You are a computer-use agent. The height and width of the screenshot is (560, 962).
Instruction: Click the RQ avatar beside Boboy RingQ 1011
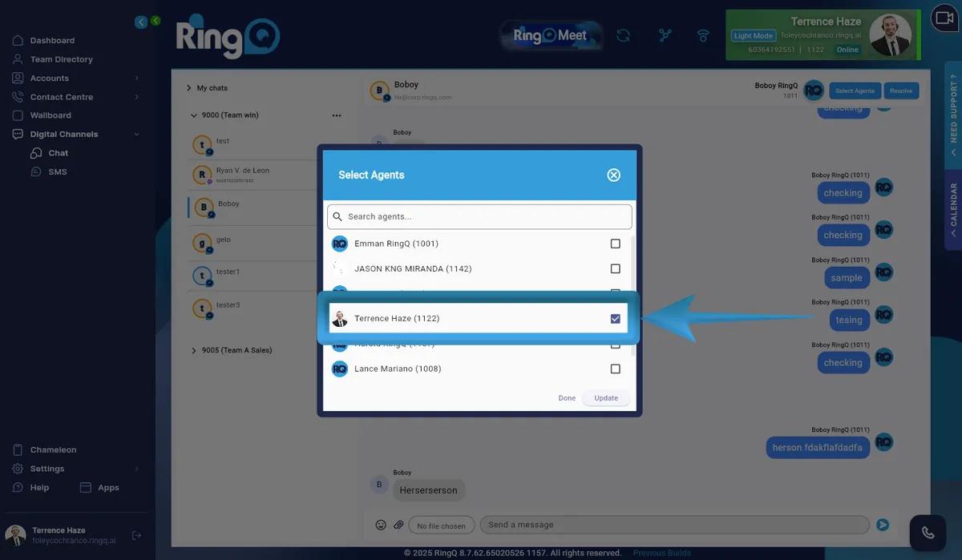coord(814,91)
